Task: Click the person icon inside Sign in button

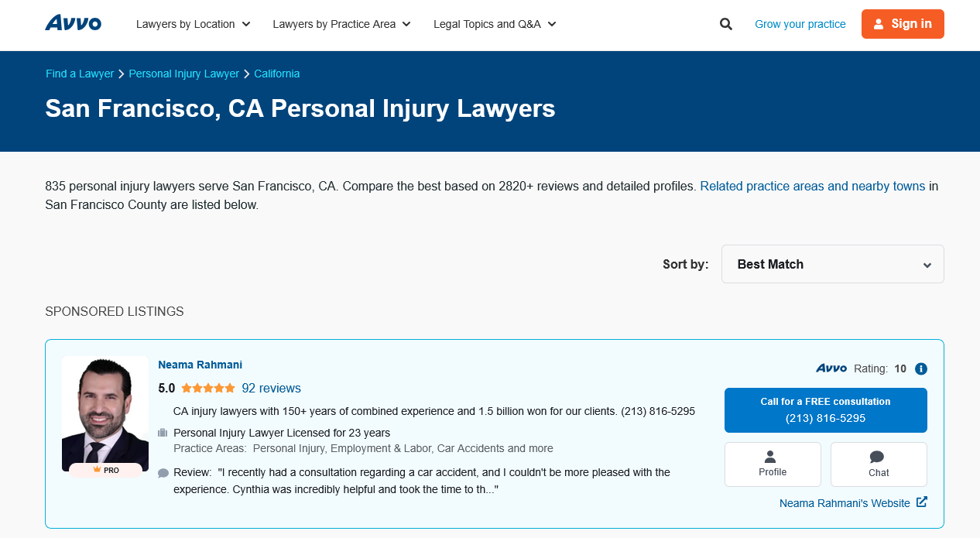Action: point(878,23)
